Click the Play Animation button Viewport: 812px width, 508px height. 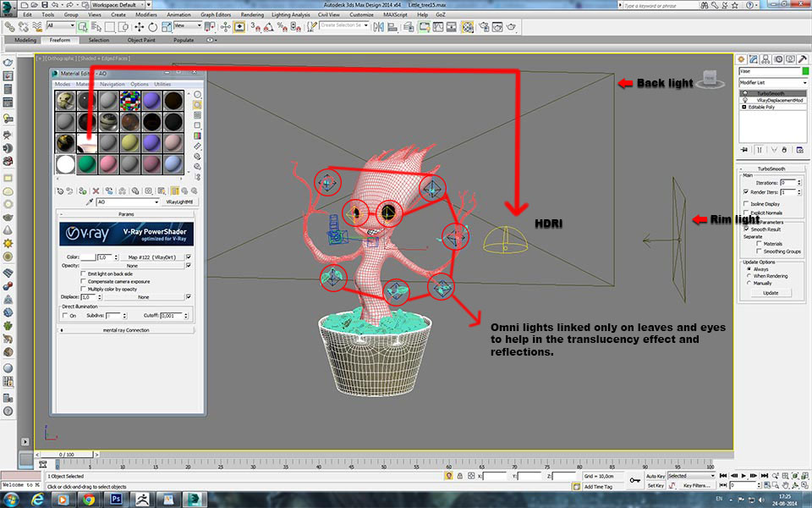[743, 475]
